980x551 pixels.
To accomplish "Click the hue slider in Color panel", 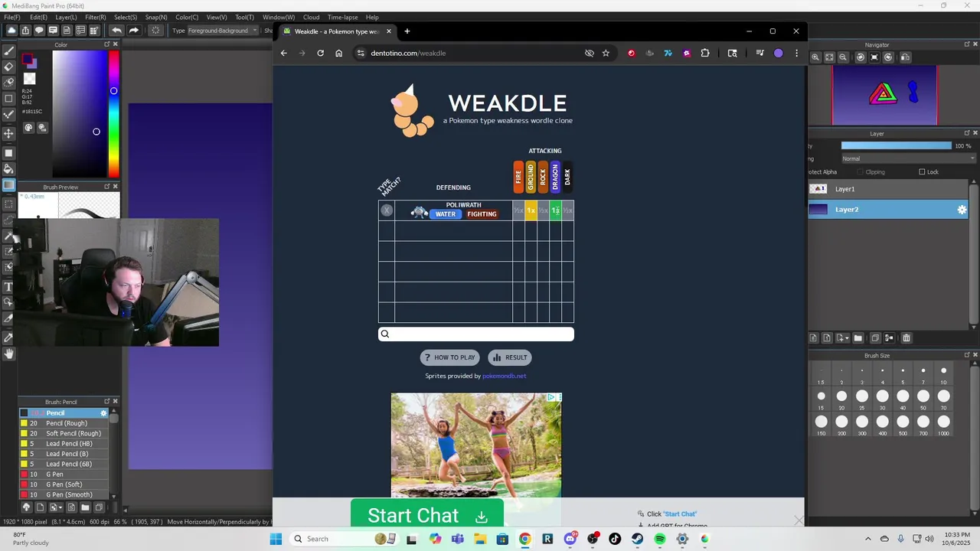I will coord(113,115).
